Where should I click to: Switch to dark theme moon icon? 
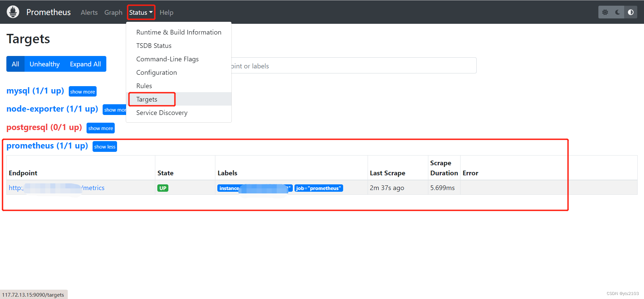coord(618,12)
